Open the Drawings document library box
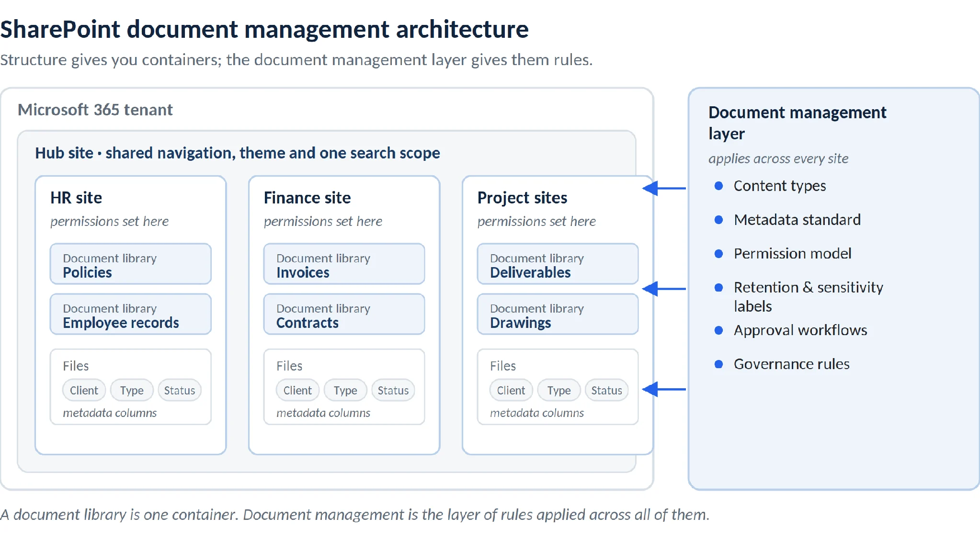980x540 pixels. click(558, 314)
